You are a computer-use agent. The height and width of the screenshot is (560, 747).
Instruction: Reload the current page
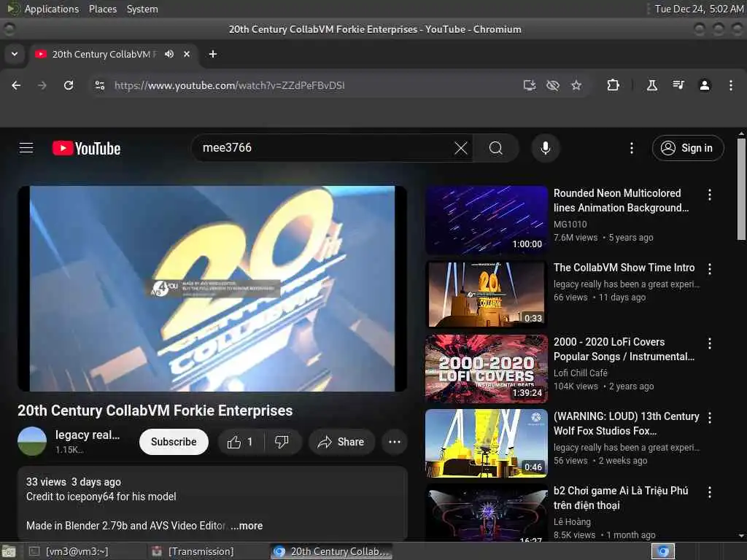click(69, 85)
